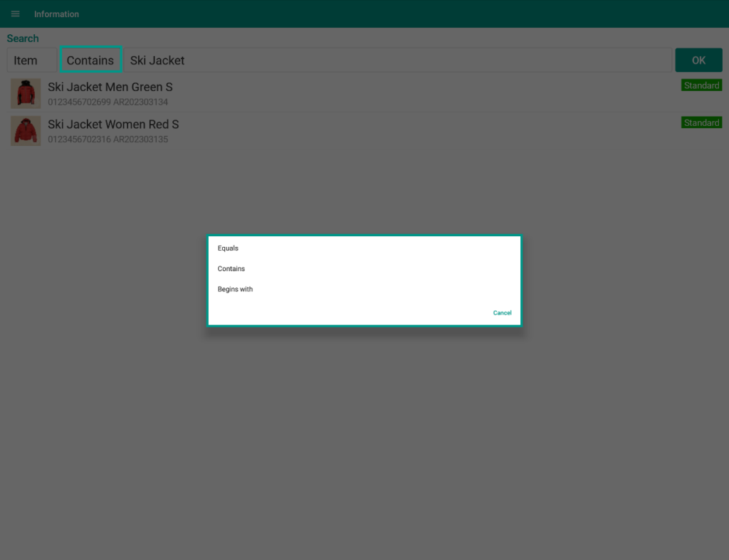Click the Information header title

(56, 14)
